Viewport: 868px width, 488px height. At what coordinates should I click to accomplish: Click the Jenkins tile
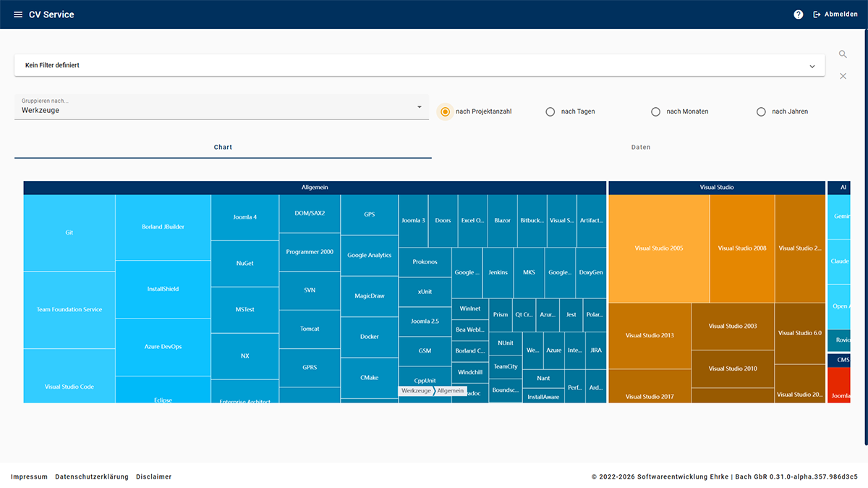[498, 273]
